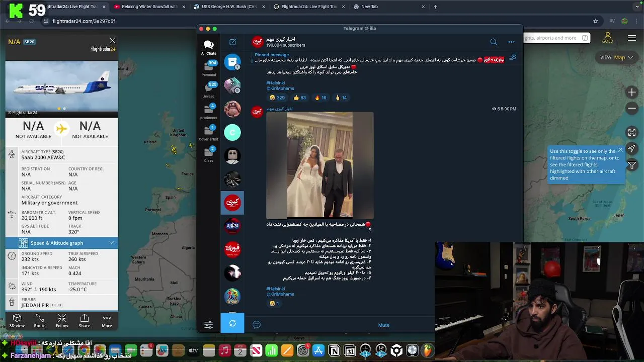Screen dimensions: 644x362
Task: Click the 16 fire reaction
Action: [320, 98]
